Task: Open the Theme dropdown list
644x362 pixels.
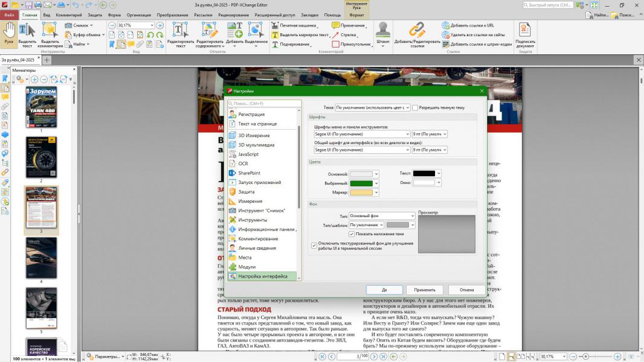Action: click(373, 107)
